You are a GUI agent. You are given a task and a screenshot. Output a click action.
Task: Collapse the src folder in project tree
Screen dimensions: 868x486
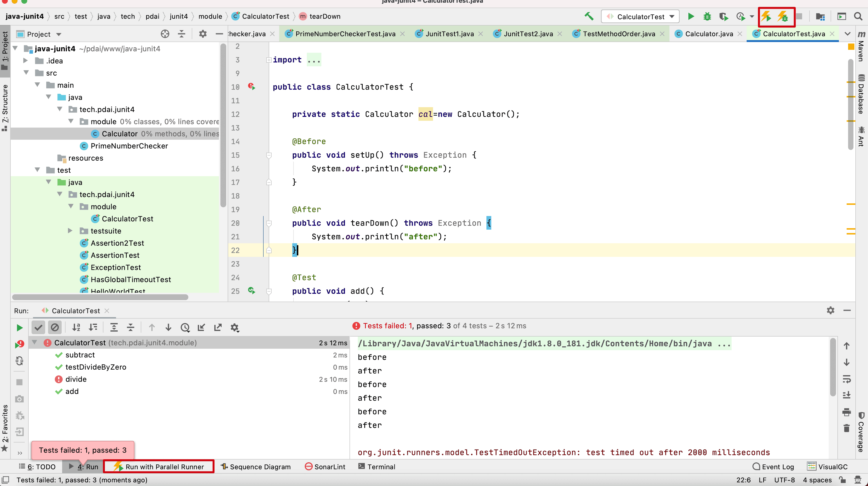pos(26,73)
